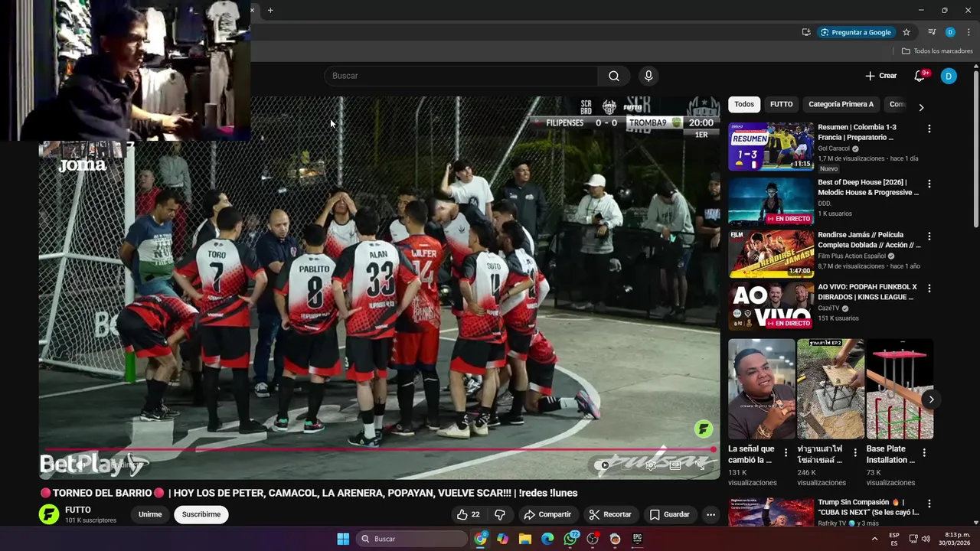The width and height of the screenshot is (980, 551).
Task: Install app icon in Chrome address bar
Action: 806,32
